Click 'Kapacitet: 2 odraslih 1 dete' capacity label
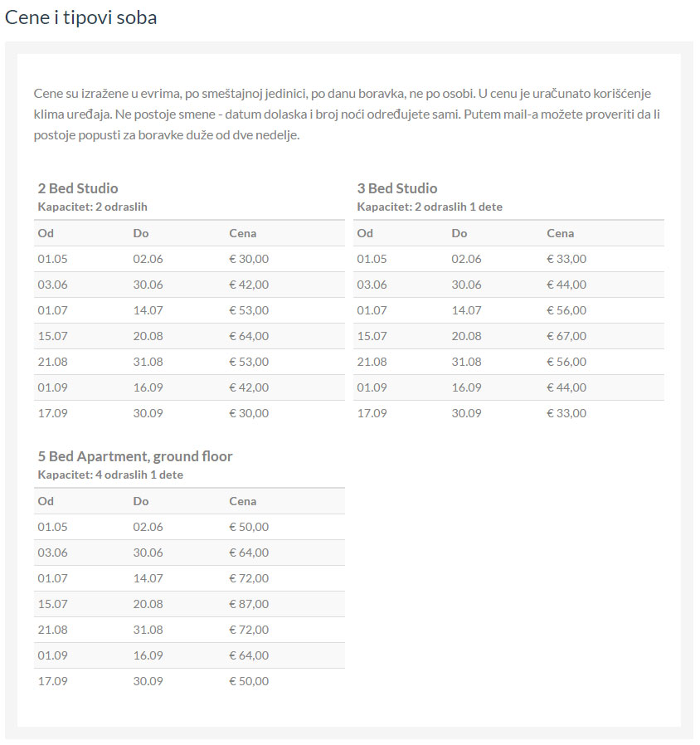Screen dimensions: 700x745 (x=430, y=207)
